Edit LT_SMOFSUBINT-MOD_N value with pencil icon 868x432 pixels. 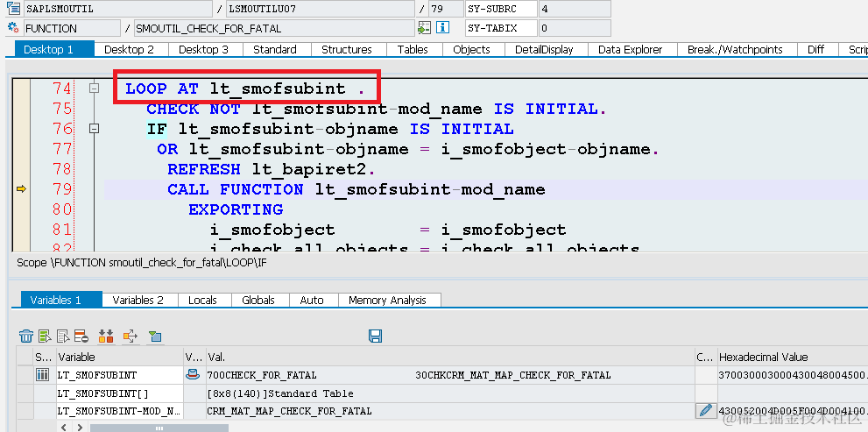point(705,410)
